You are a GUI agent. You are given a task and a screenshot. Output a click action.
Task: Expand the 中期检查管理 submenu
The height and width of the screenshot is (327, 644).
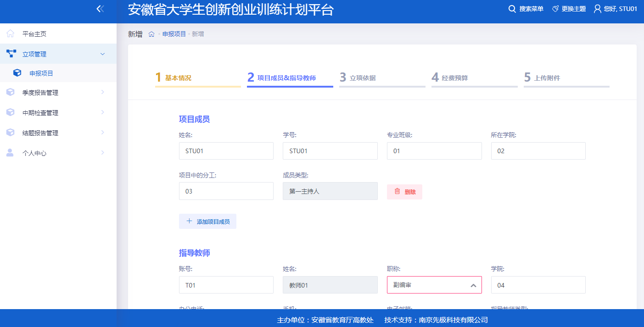click(x=102, y=112)
